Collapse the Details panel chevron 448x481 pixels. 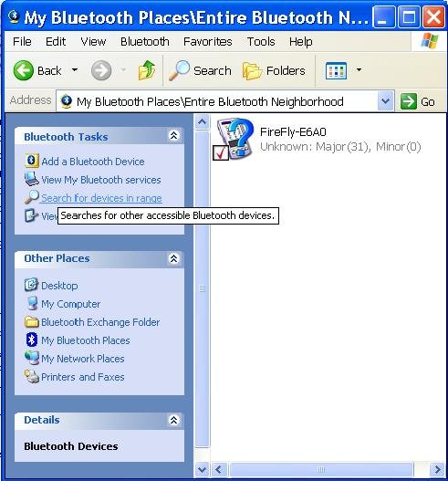173,420
